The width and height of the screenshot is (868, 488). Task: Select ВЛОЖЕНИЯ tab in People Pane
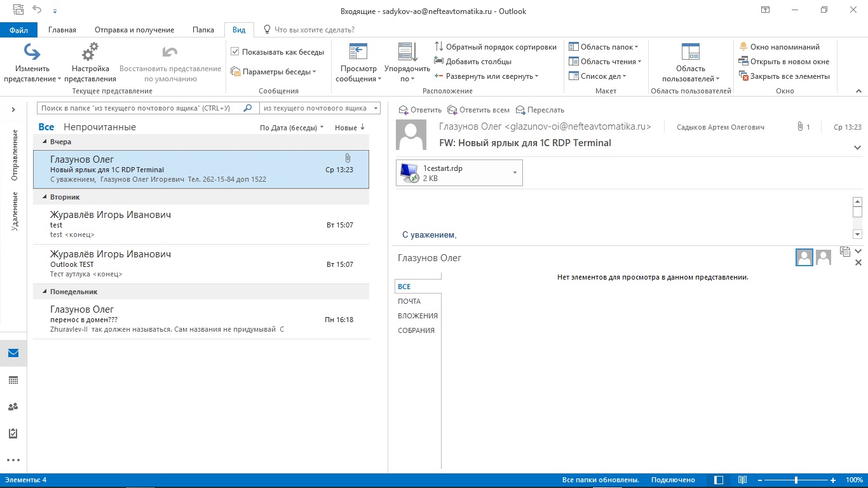pyautogui.click(x=417, y=316)
